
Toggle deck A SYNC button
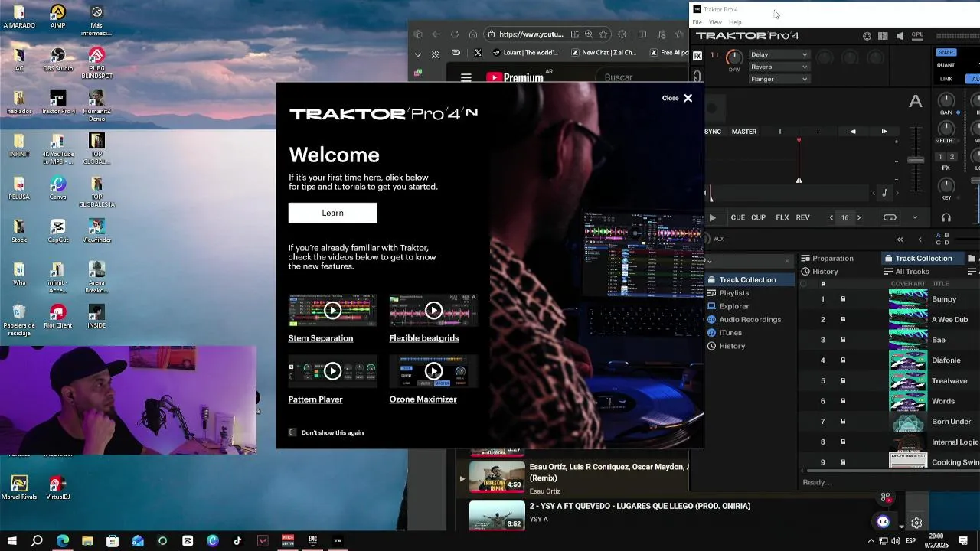coord(713,132)
